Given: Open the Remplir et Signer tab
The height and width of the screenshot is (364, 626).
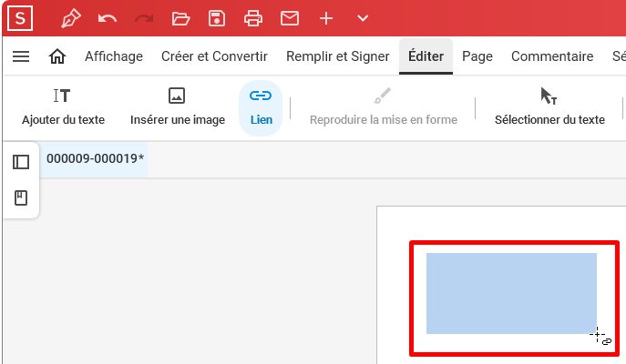Looking at the screenshot, I should (338, 56).
